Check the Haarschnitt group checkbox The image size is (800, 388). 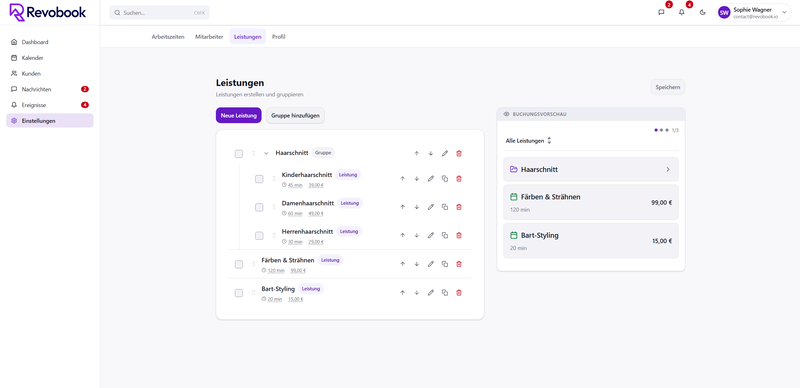tap(239, 154)
